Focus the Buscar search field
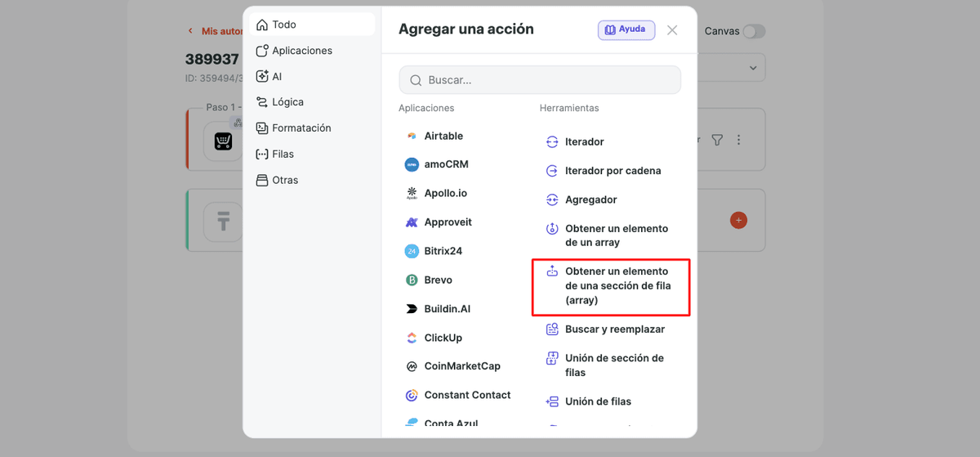980x457 pixels. point(540,80)
